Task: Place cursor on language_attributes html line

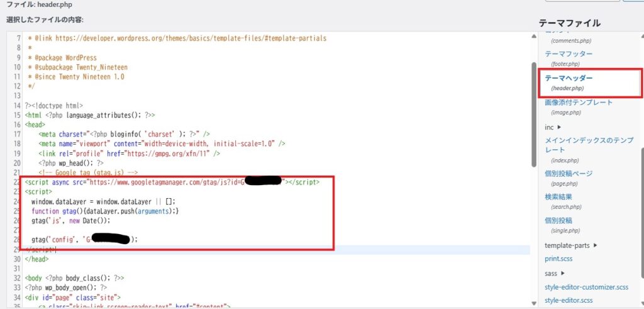Action: point(89,115)
